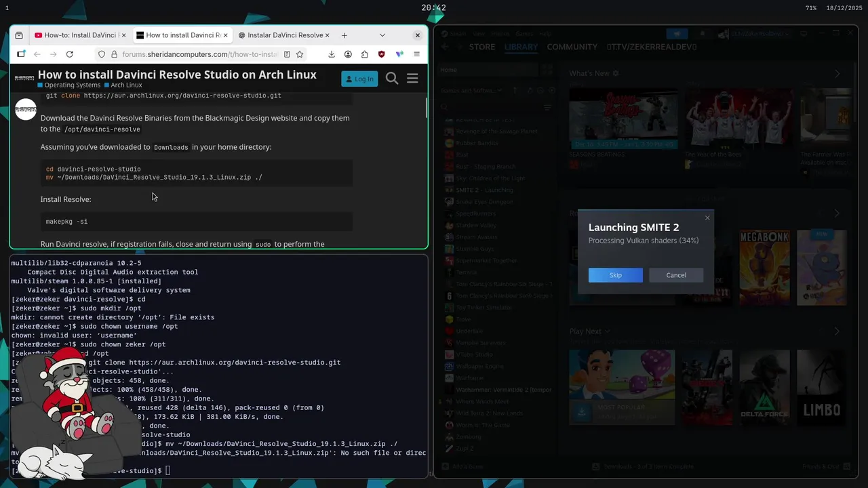The image size is (868, 488).
Task: Bookmark this page with the star
Action: pyautogui.click(x=300, y=54)
